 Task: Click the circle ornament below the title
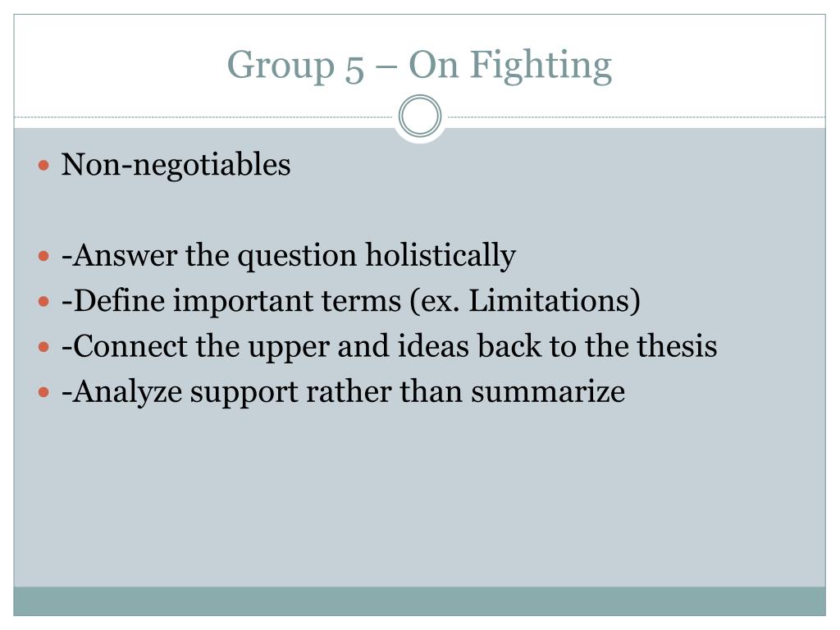click(420, 116)
